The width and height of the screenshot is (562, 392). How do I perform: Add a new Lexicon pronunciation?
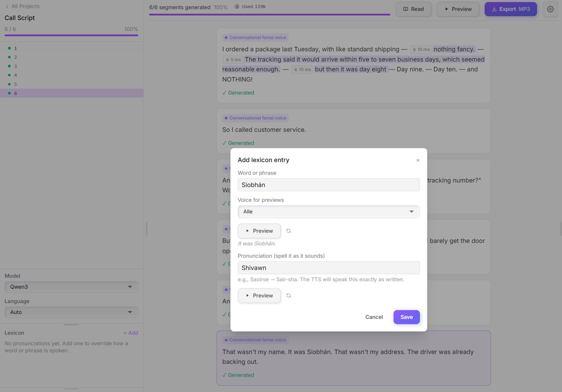tap(131, 333)
